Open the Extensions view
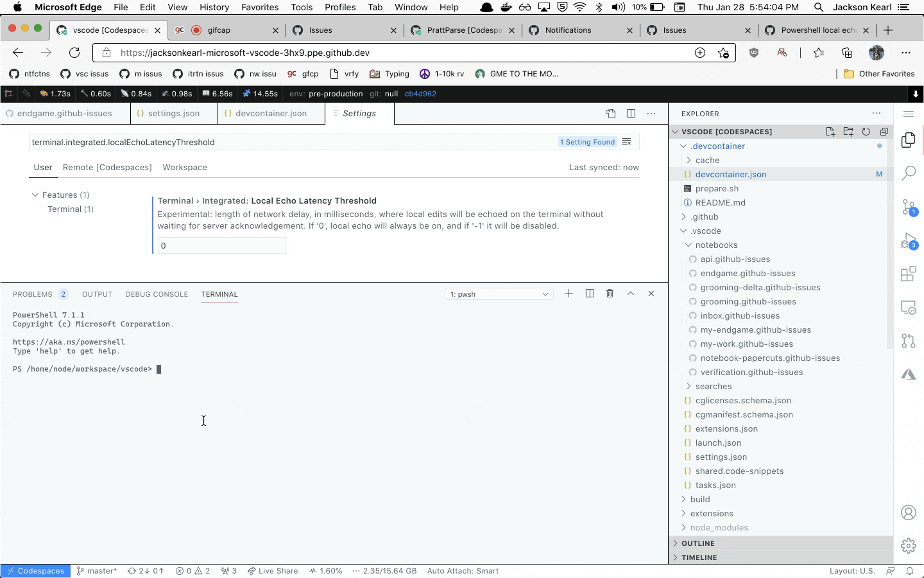This screenshot has height=578, width=924. tap(909, 274)
